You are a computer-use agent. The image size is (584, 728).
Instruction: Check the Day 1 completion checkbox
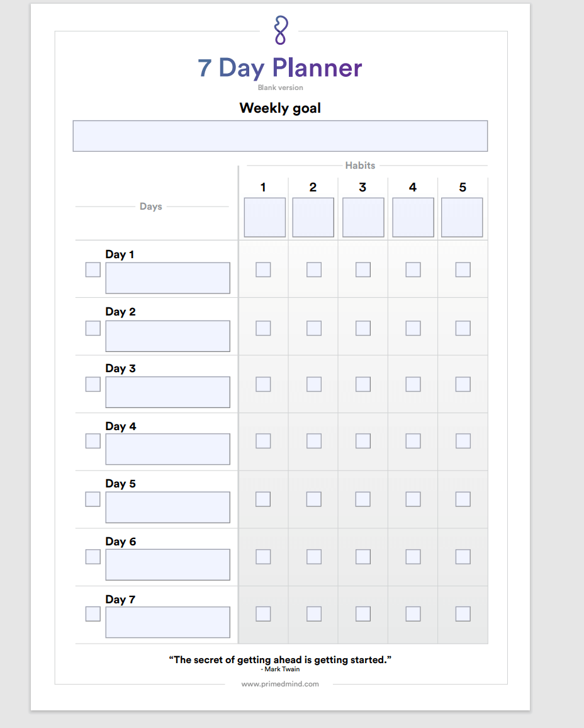click(93, 270)
